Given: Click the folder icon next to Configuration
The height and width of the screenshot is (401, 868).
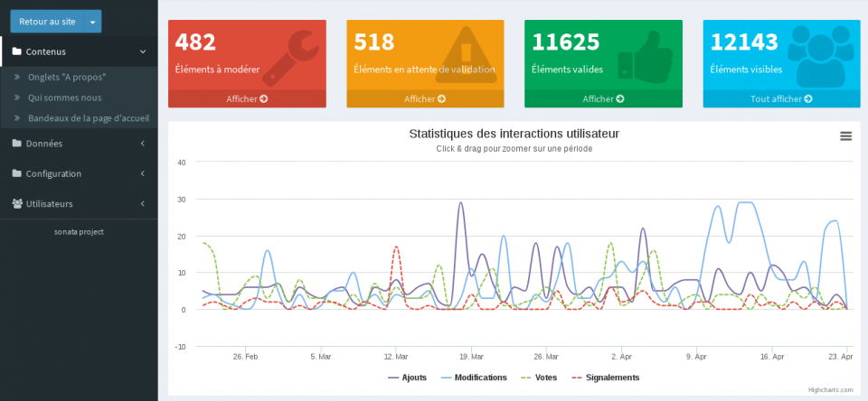Looking at the screenshot, I should 17,173.
